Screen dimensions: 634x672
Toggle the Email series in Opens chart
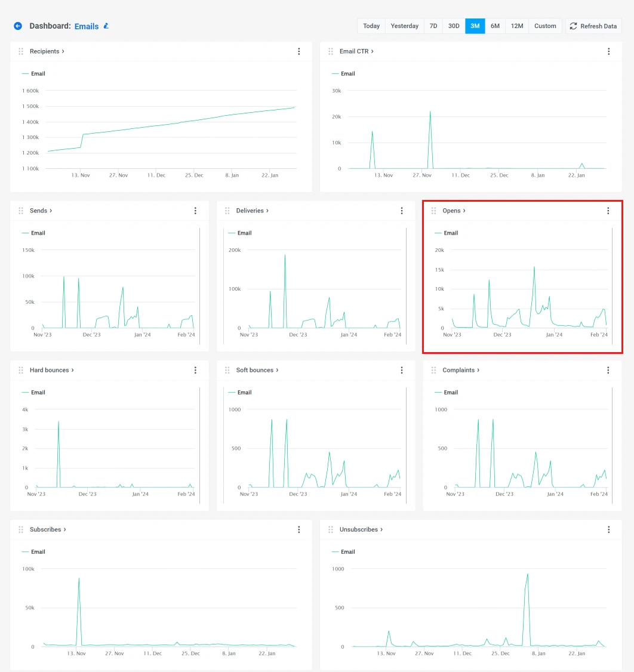point(447,233)
